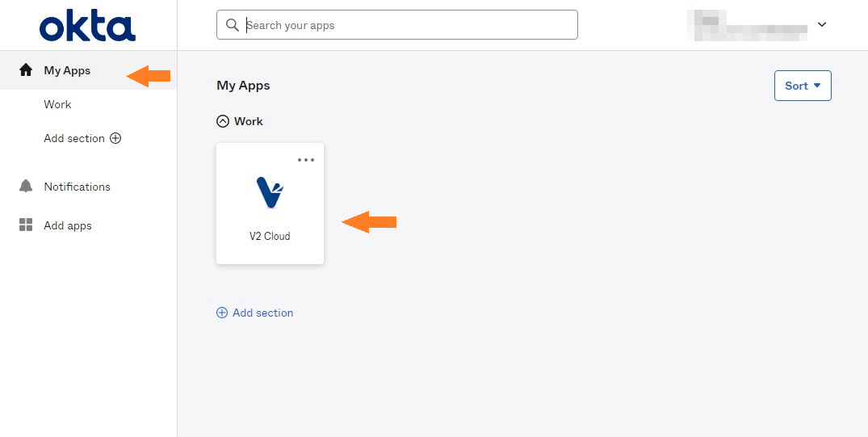Click the home icon beside My Apps
868x437 pixels.
[26, 70]
